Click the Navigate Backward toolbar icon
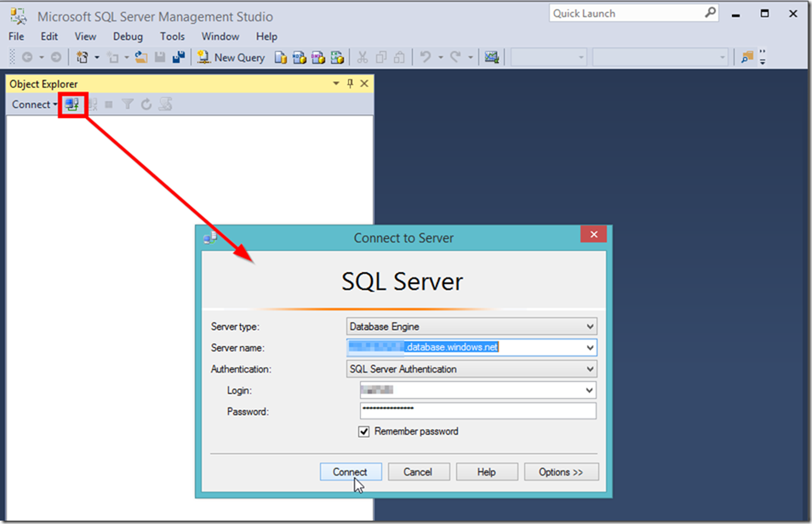The image size is (812, 524). coord(27,58)
